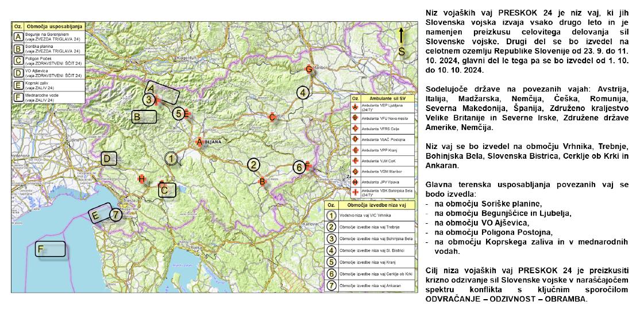This screenshot has width=644, height=321.
Task: Click training area box F in the sea
Action: pos(50,249)
